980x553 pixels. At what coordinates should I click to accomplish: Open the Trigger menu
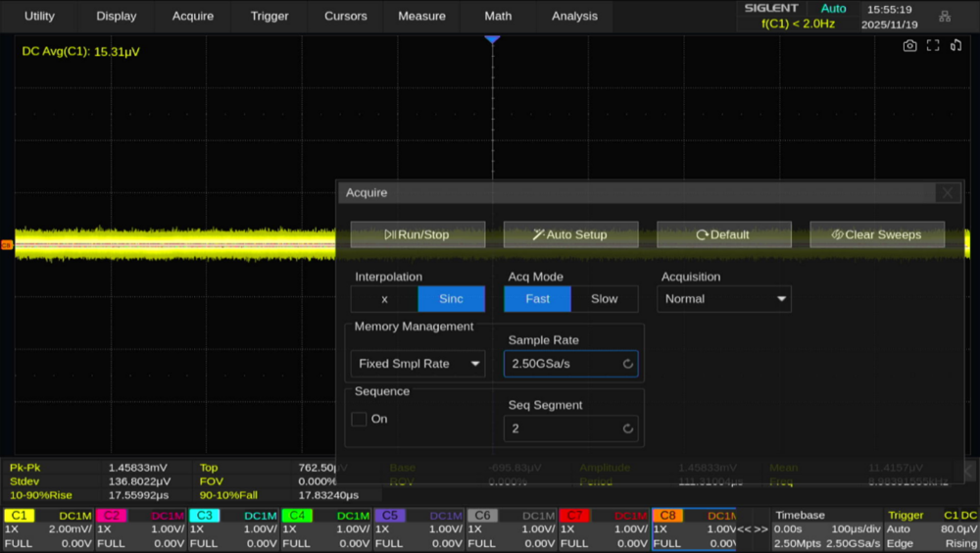pyautogui.click(x=269, y=16)
